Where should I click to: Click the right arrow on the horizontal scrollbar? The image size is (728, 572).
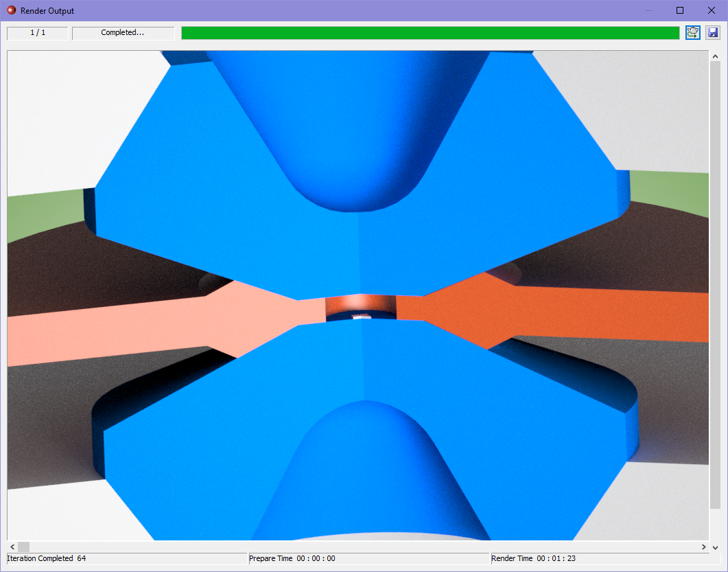pos(703,547)
